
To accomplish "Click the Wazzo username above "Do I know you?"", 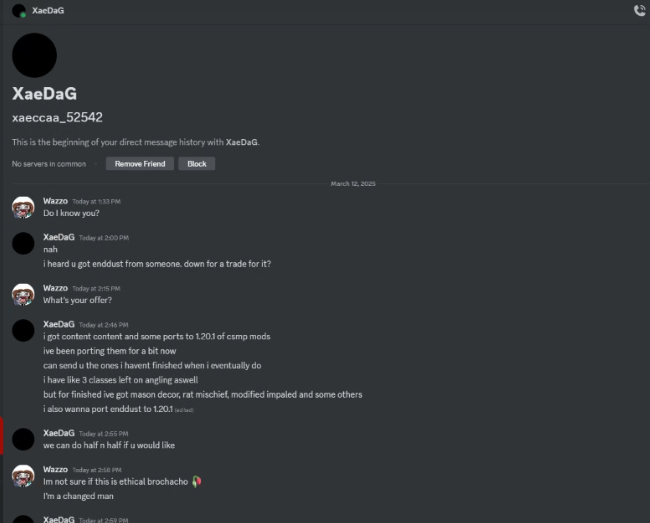I will (x=55, y=201).
